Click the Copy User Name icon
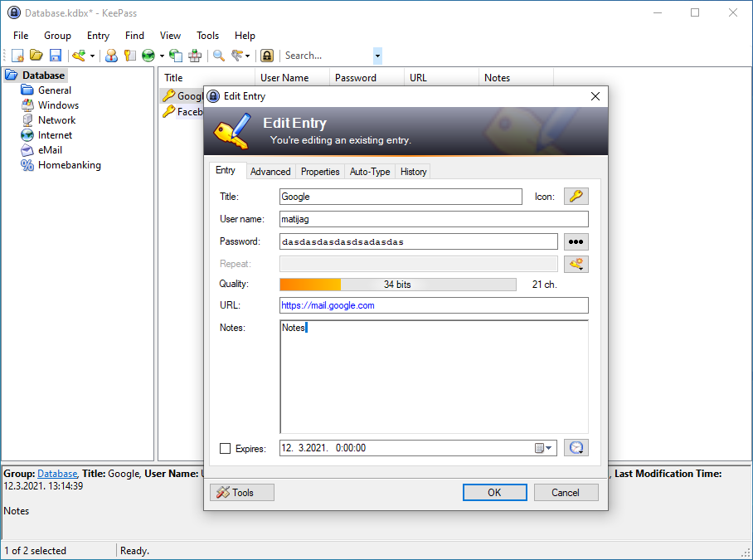Screen dimensions: 753x560 click(111, 56)
